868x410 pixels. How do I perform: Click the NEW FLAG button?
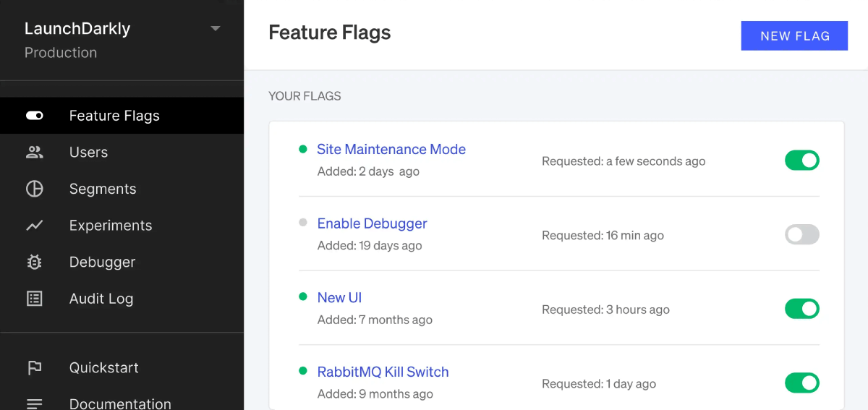pyautogui.click(x=794, y=35)
